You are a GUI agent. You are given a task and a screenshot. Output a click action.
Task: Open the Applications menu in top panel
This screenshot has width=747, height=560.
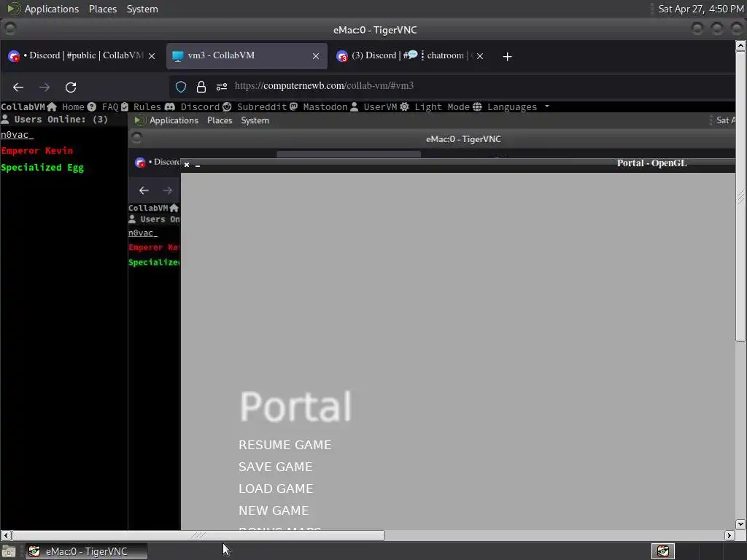52,9
